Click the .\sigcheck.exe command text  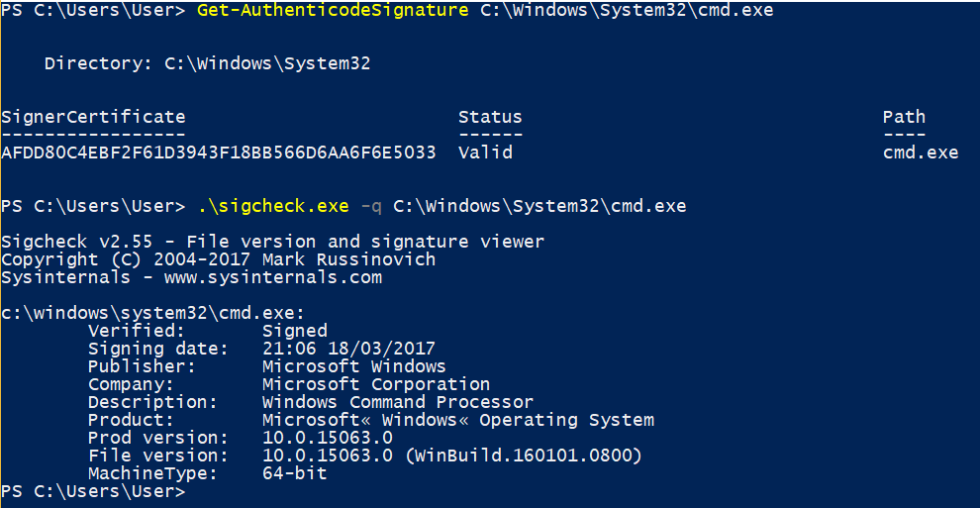(273, 206)
